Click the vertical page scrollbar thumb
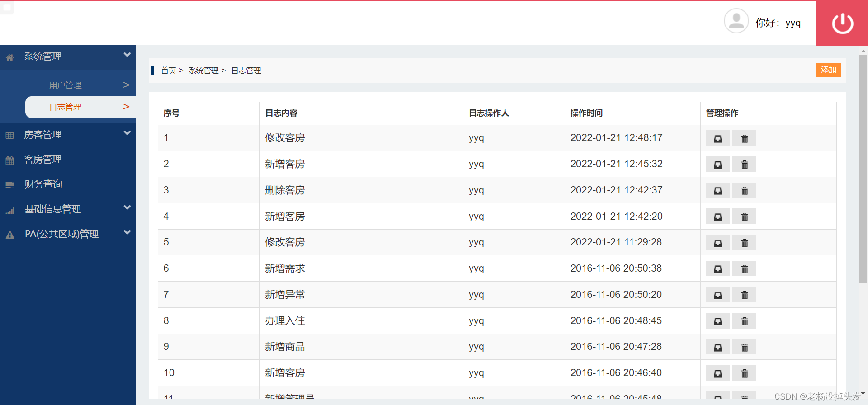The width and height of the screenshot is (868, 405). [x=863, y=169]
